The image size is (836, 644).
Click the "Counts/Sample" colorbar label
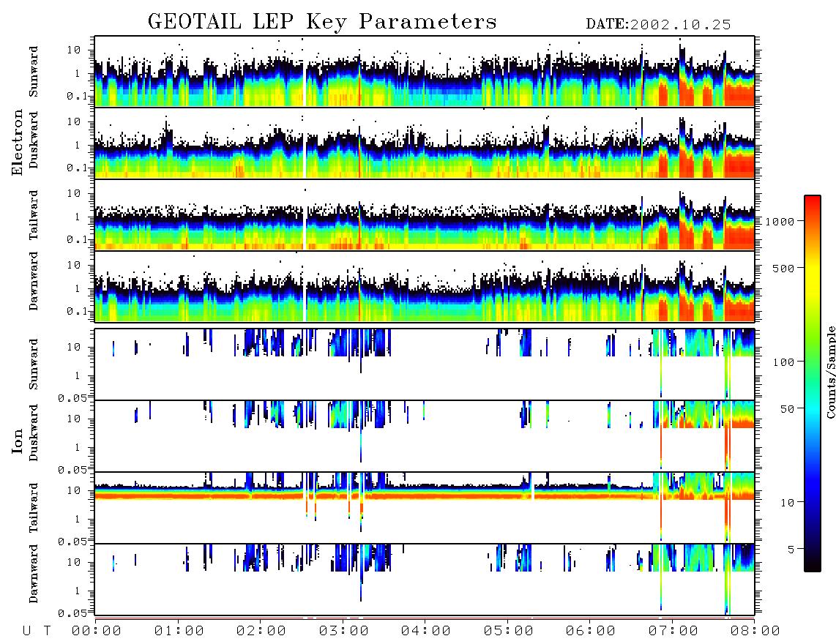click(831, 372)
